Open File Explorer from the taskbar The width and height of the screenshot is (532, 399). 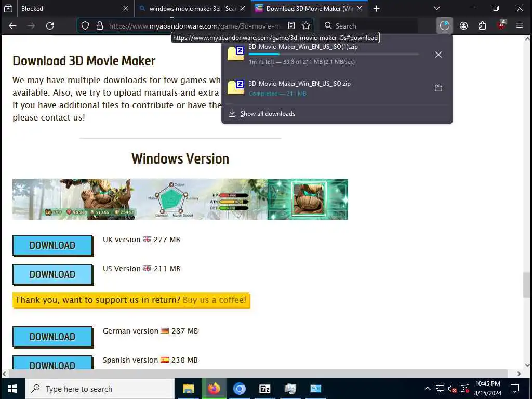[188, 389]
